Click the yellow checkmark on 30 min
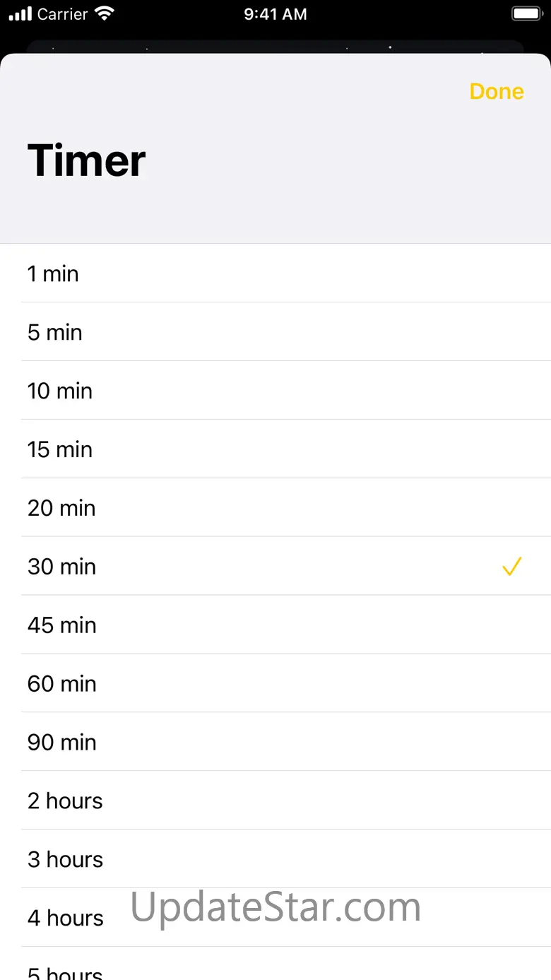Image resolution: width=551 pixels, height=980 pixels. click(x=511, y=567)
